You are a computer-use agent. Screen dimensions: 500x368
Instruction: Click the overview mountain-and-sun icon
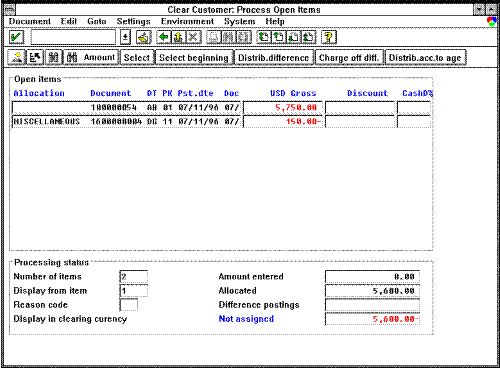[17, 57]
